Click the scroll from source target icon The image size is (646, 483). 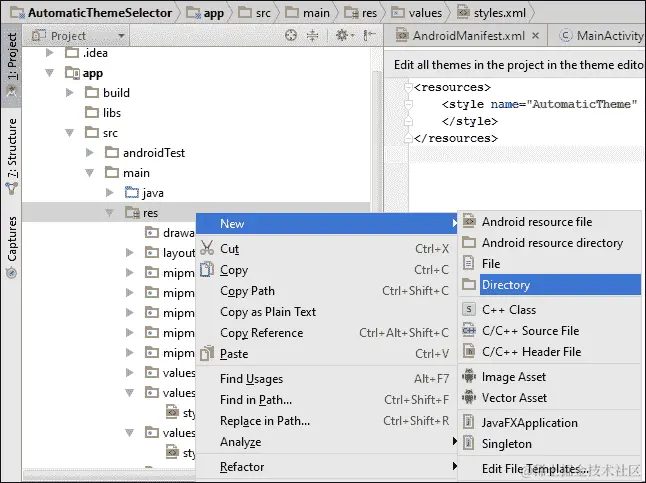point(291,35)
